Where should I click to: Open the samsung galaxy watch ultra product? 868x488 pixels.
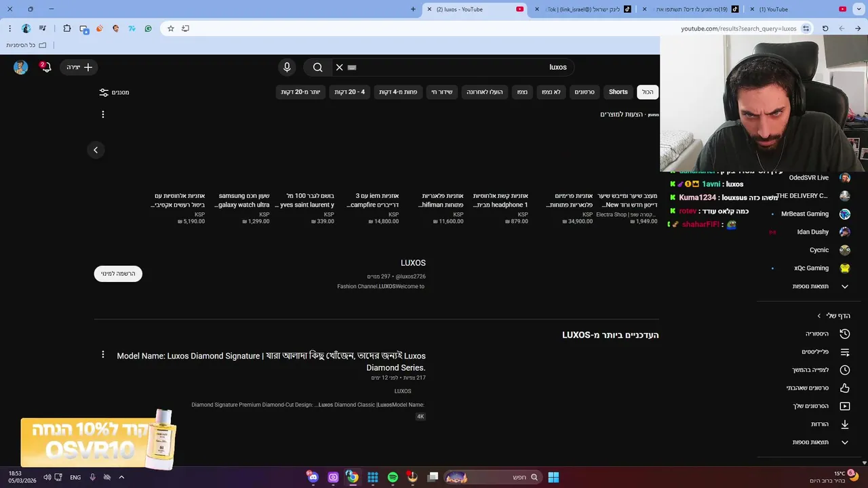pos(243,200)
